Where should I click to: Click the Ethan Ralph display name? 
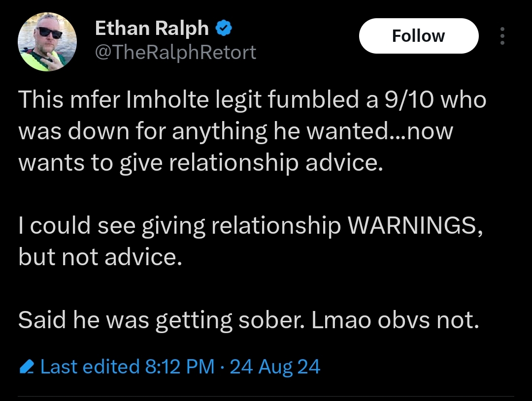click(152, 28)
